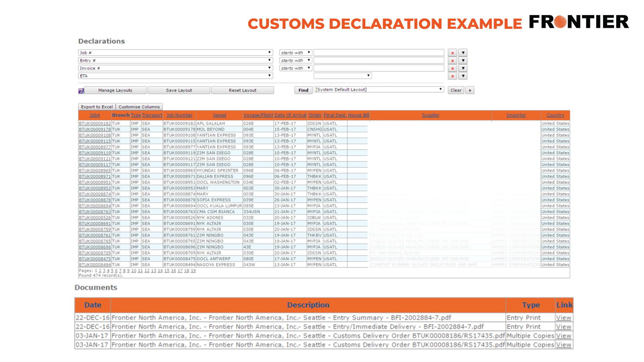Open job link BTUK00008977
The height and width of the screenshot is (362, 644).
pyautogui.click(x=95, y=147)
